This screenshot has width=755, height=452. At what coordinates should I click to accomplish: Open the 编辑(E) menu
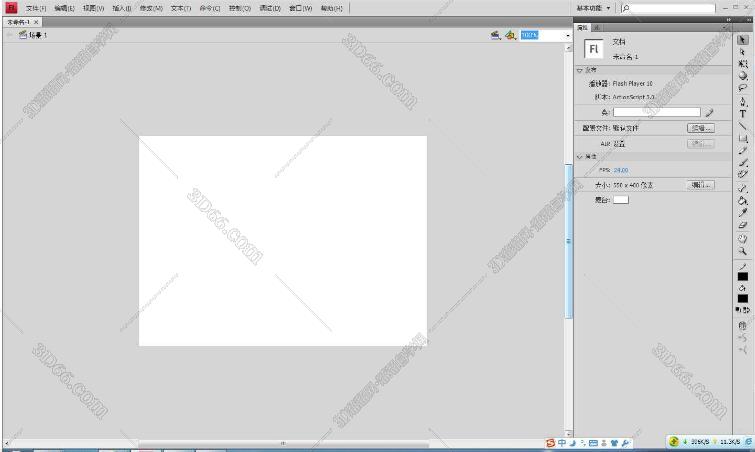[65, 8]
